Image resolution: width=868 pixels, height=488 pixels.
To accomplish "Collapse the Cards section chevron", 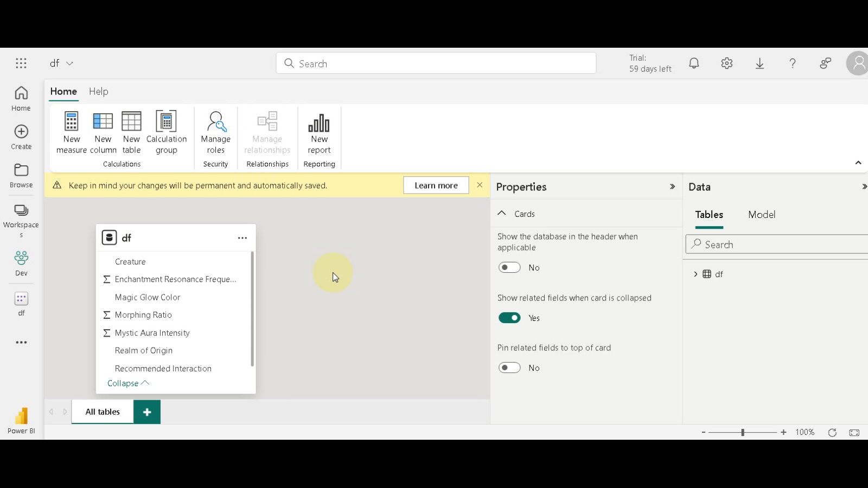I will click(502, 214).
